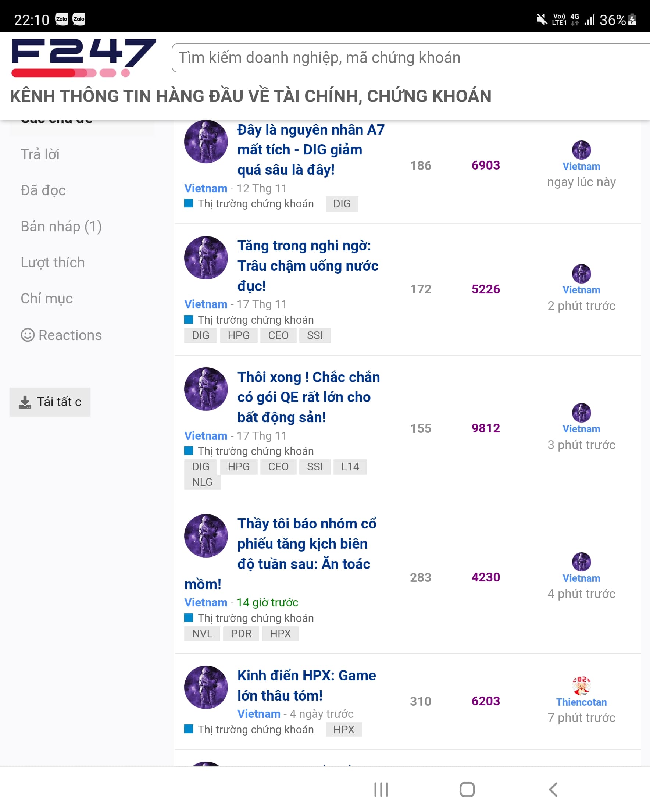Viewport: 650px width, 812px height.
Task: Select the L14 tag
Action: tap(350, 467)
